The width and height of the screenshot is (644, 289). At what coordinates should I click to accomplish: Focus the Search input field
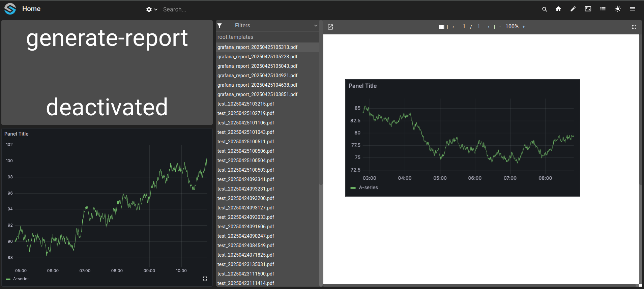[x=351, y=9]
